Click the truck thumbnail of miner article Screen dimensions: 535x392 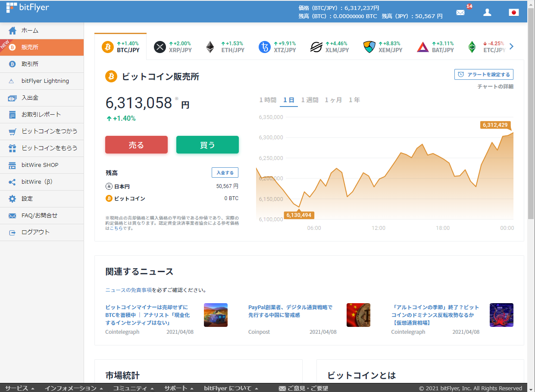pos(216,315)
